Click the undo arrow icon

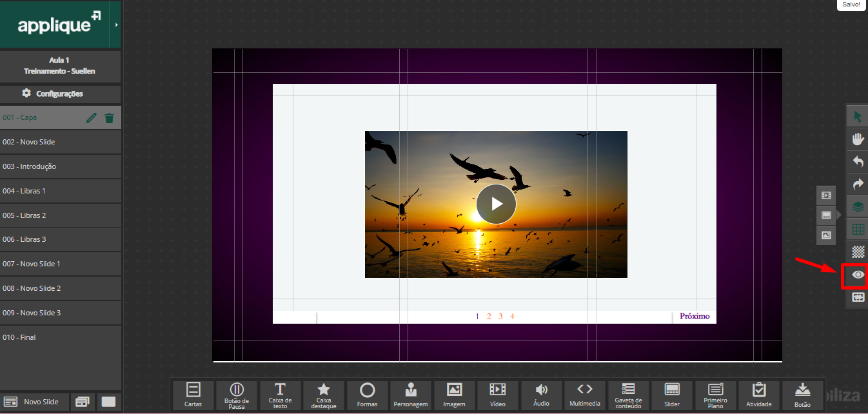[857, 162]
